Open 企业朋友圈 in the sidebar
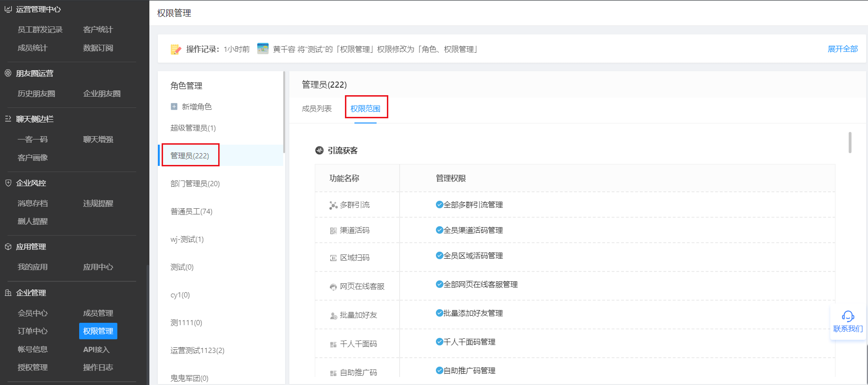Screen dimensions: 868x385 pyautogui.click(x=102, y=93)
